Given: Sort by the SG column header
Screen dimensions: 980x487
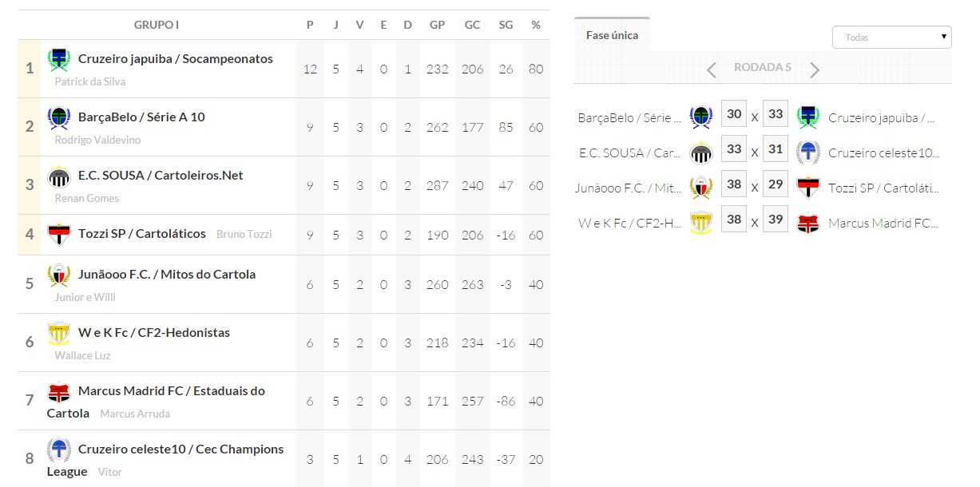Looking at the screenshot, I should tap(506, 25).
